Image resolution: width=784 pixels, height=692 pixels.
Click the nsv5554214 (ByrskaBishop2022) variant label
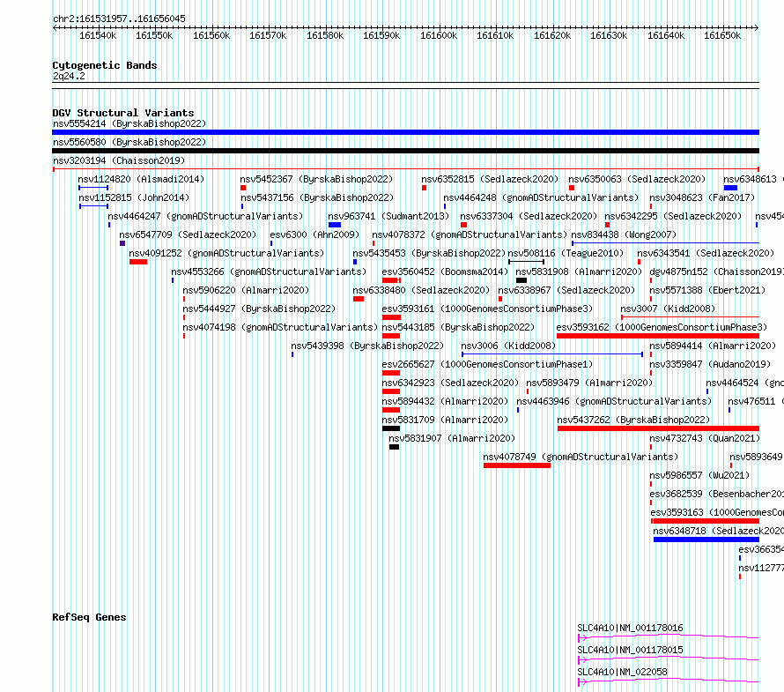[129, 123]
